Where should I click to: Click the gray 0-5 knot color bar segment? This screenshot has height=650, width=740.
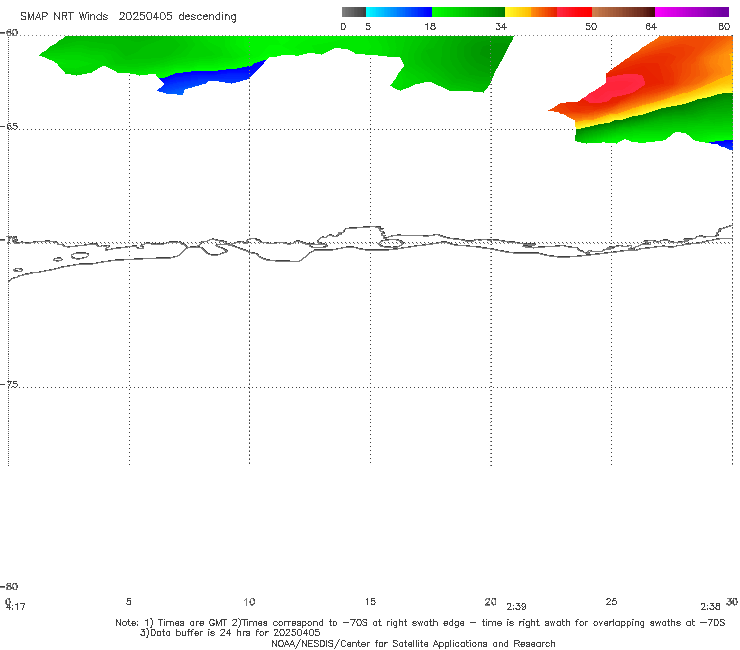point(353,12)
